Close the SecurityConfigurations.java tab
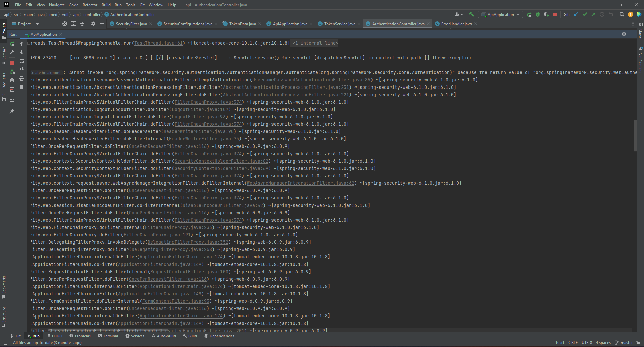The image size is (644, 347). [216, 24]
